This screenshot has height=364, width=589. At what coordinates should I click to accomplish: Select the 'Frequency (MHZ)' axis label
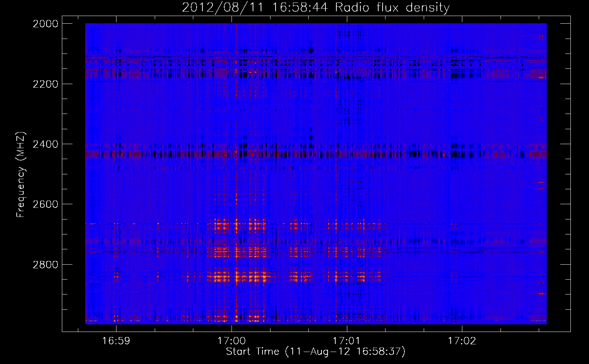tap(21, 175)
